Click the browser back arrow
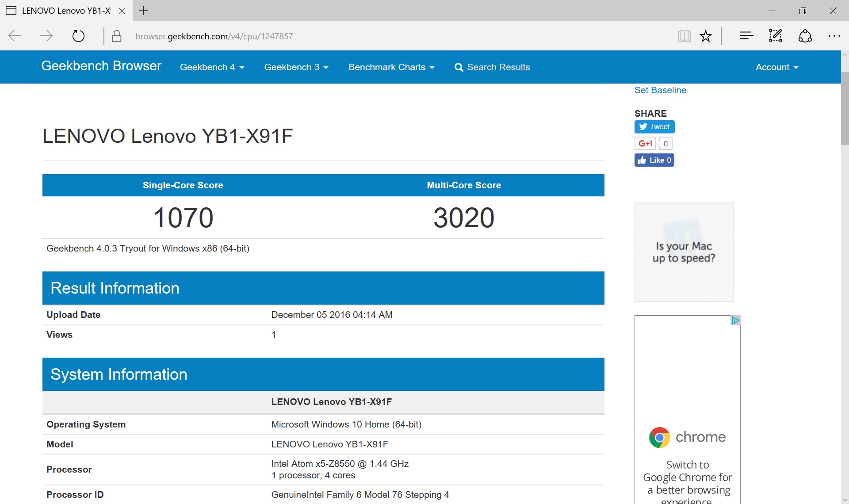Screen dimensions: 849x504 pos(15,36)
